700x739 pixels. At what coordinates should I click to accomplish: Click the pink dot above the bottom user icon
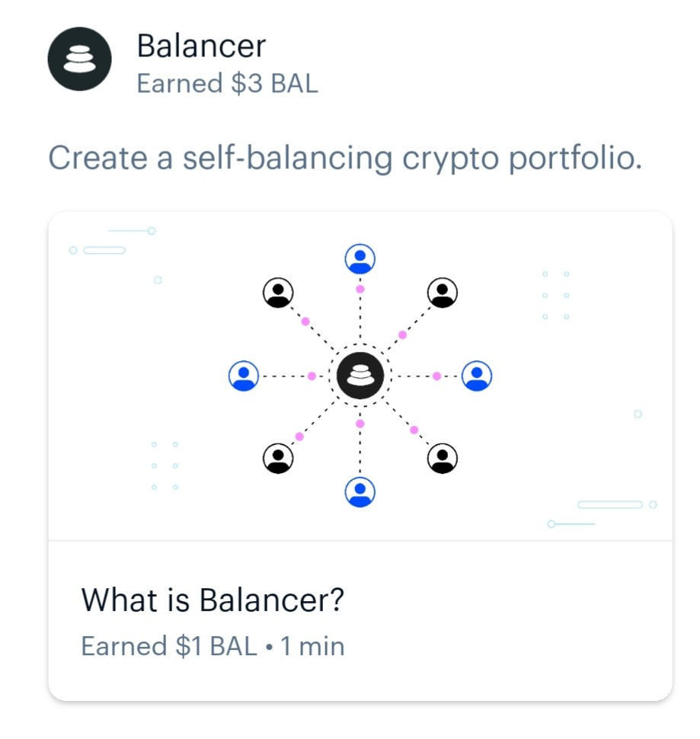(360, 424)
